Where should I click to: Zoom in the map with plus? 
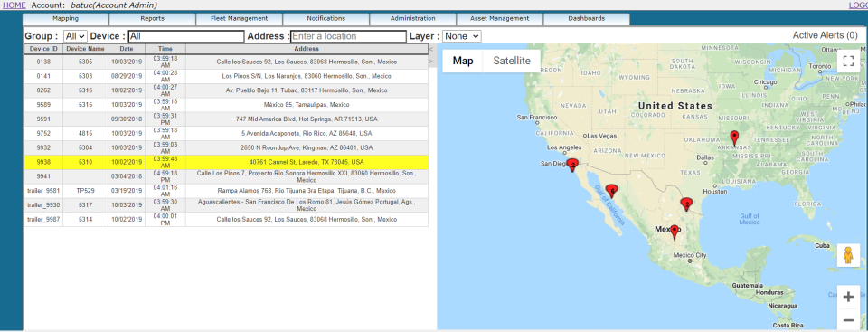(x=848, y=298)
